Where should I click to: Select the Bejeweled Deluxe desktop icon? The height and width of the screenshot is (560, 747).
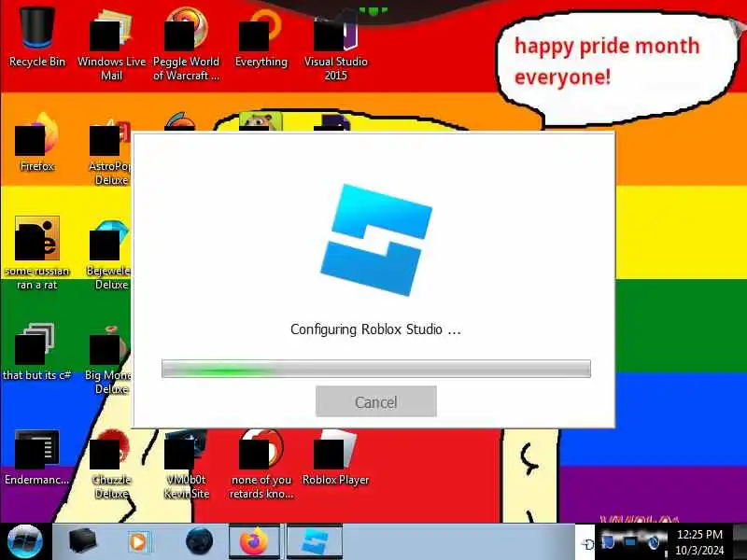point(108,255)
